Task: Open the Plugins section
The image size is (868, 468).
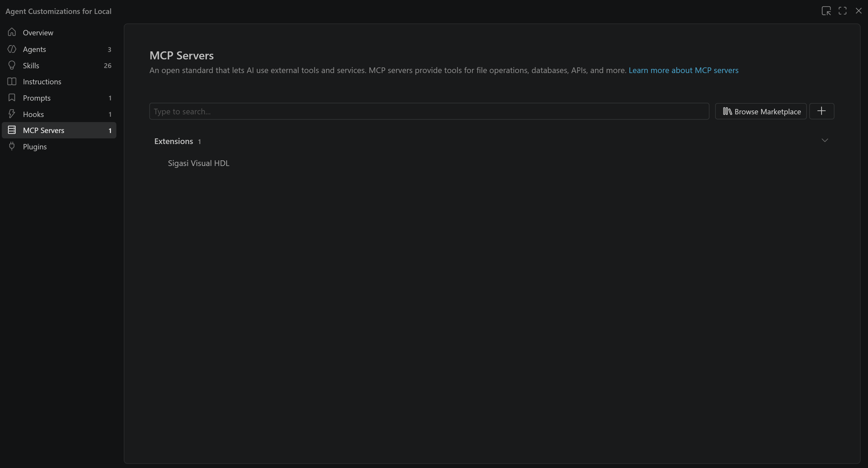Action: tap(59, 147)
